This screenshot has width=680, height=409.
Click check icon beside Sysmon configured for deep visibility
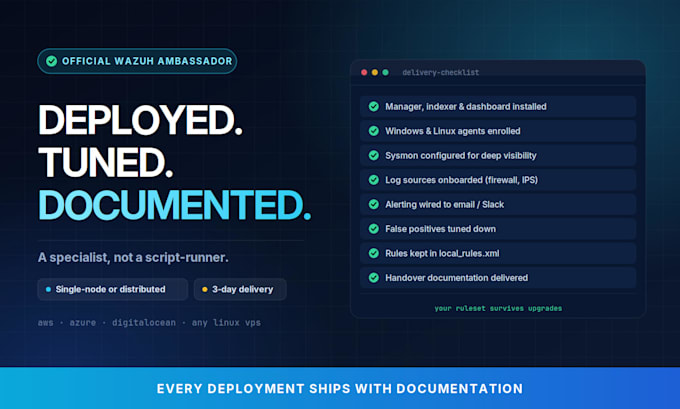click(373, 155)
